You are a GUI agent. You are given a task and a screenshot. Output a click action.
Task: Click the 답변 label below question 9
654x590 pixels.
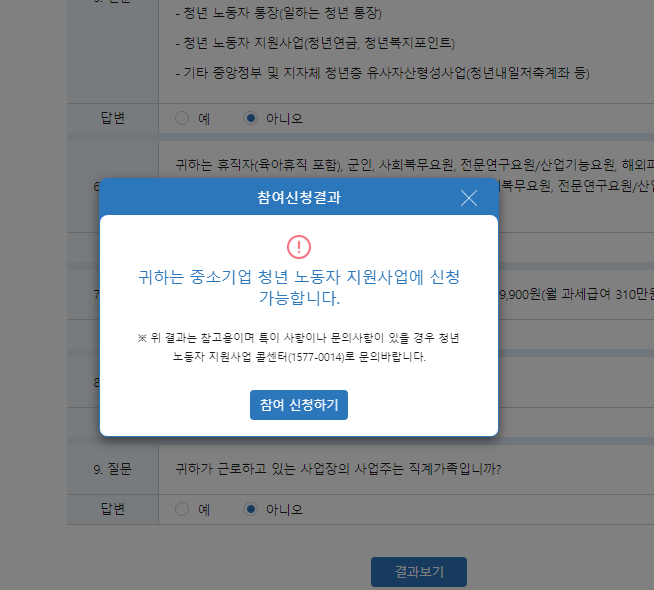click(113, 509)
